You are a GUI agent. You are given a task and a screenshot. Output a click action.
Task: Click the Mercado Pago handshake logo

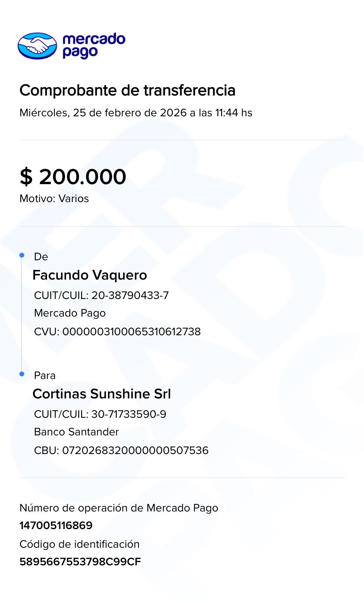pyautogui.click(x=37, y=46)
